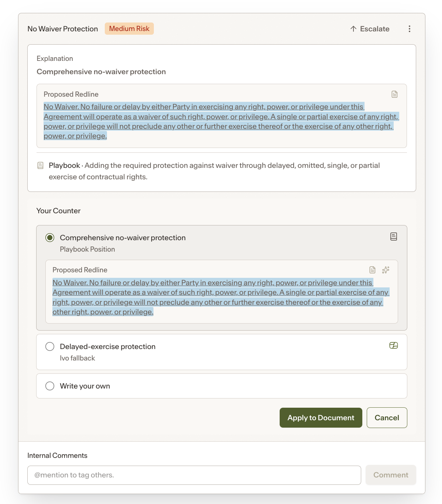Click the "Your Counter" heading
This screenshot has height=504, width=442.
coord(58,211)
